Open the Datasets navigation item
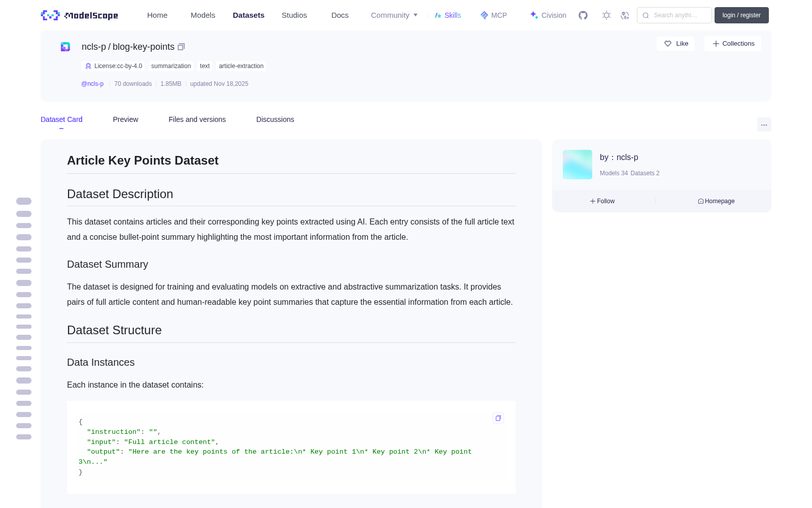The image size is (812, 508). pos(249,15)
